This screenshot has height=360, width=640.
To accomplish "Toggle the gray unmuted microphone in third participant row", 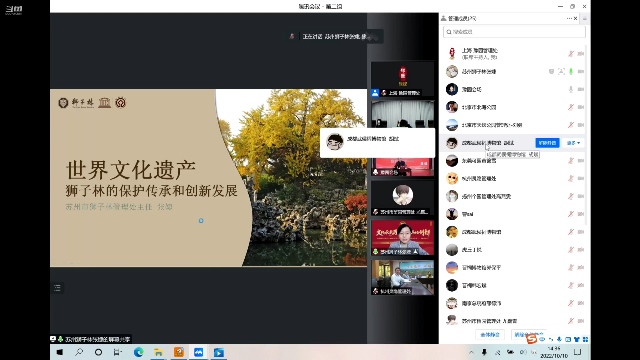I will [571, 89].
